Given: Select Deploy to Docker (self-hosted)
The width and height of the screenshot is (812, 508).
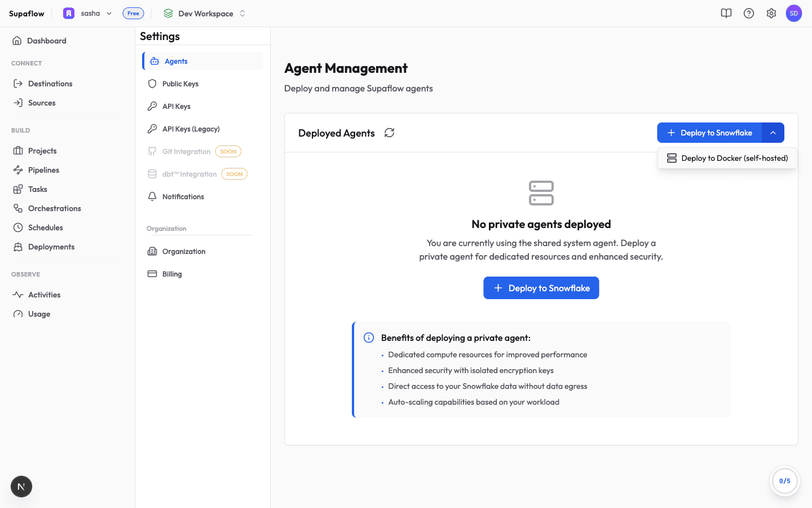Looking at the screenshot, I should coord(727,158).
